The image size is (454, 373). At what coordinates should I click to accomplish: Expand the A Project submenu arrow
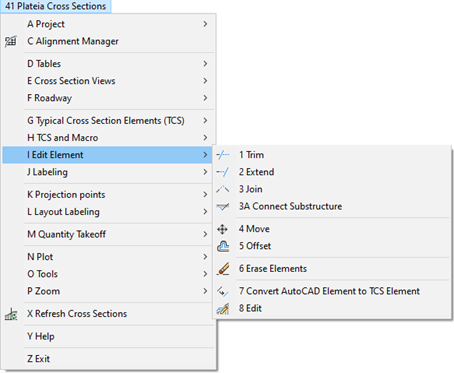205,24
